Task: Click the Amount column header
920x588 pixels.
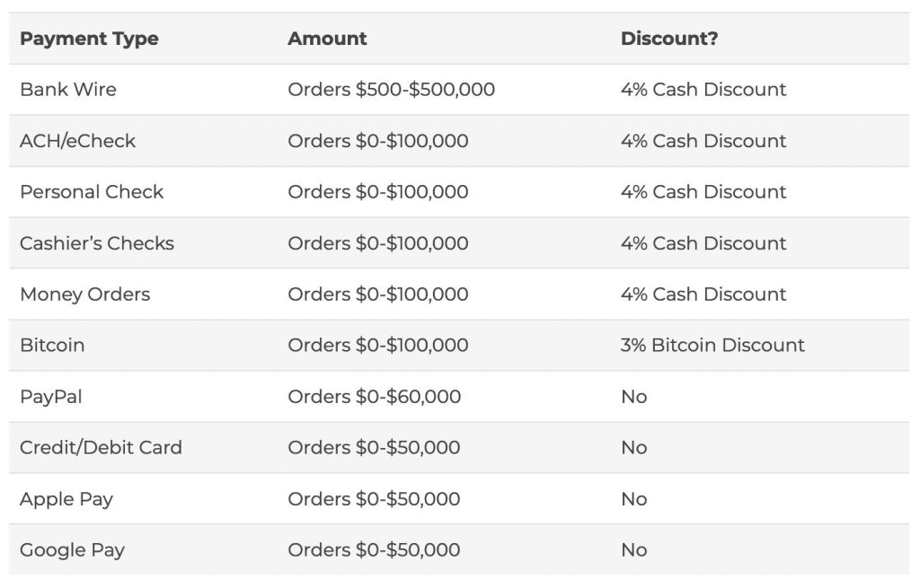Action: pos(327,39)
